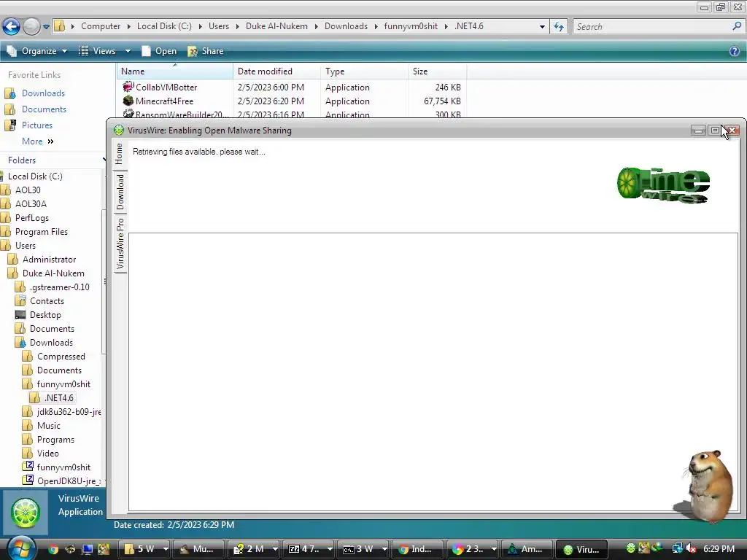Show more favorite links
The height and width of the screenshot is (560, 747).
click(x=38, y=141)
